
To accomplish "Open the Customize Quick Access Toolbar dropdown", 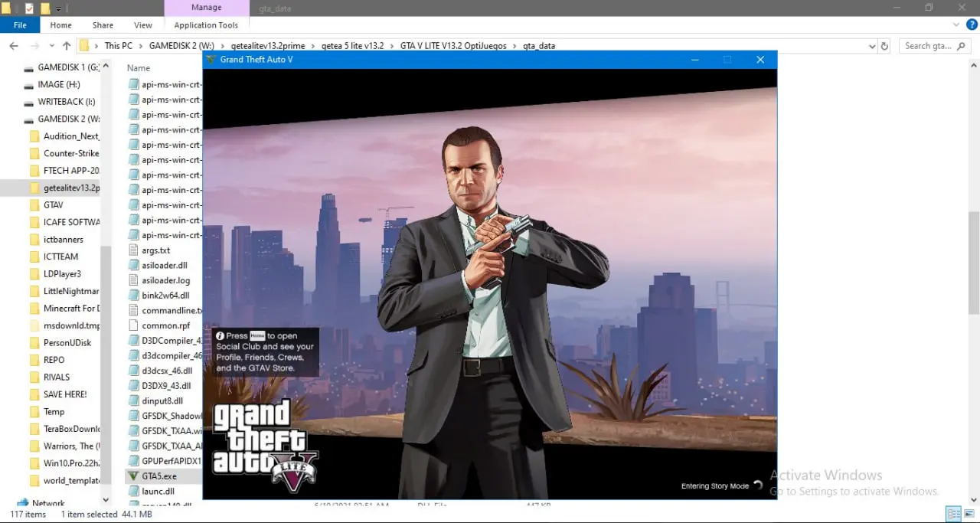I will [x=59, y=8].
